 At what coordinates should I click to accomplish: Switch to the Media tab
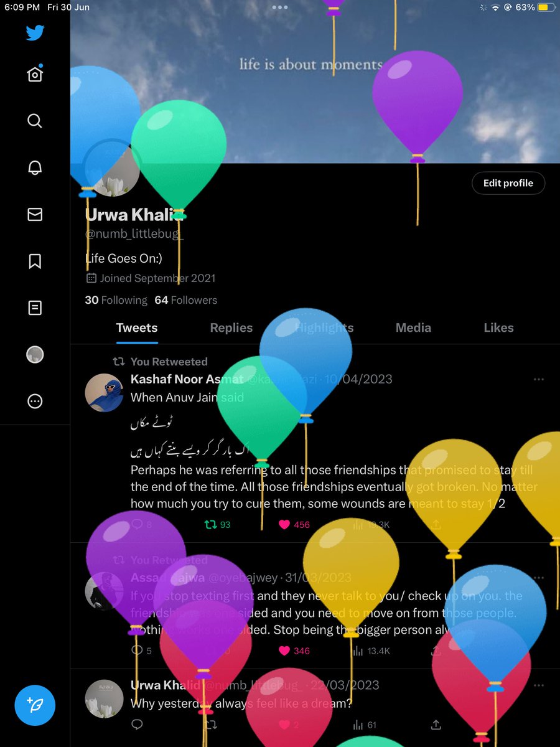coord(413,327)
